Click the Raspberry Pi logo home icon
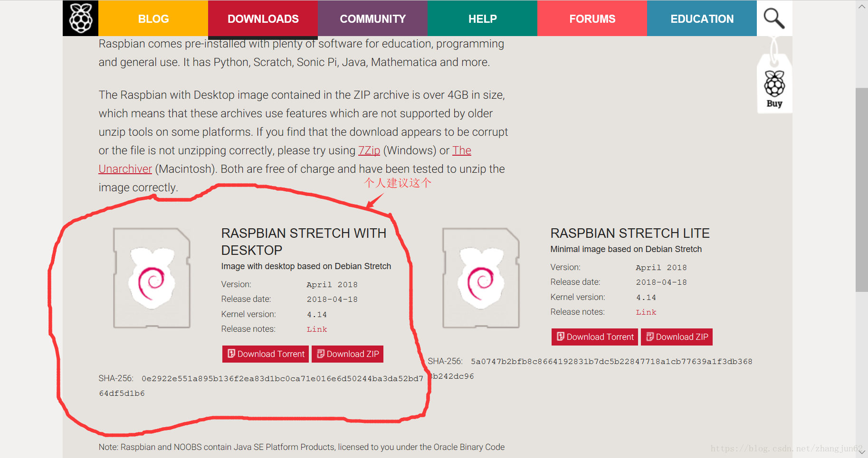This screenshot has height=458, width=868. click(x=81, y=18)
